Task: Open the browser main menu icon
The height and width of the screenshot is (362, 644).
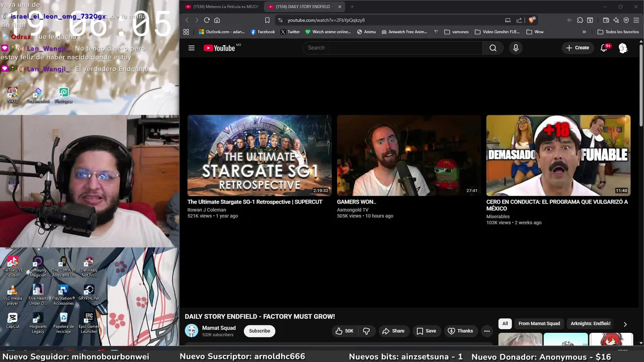Action: click(636, 20)
